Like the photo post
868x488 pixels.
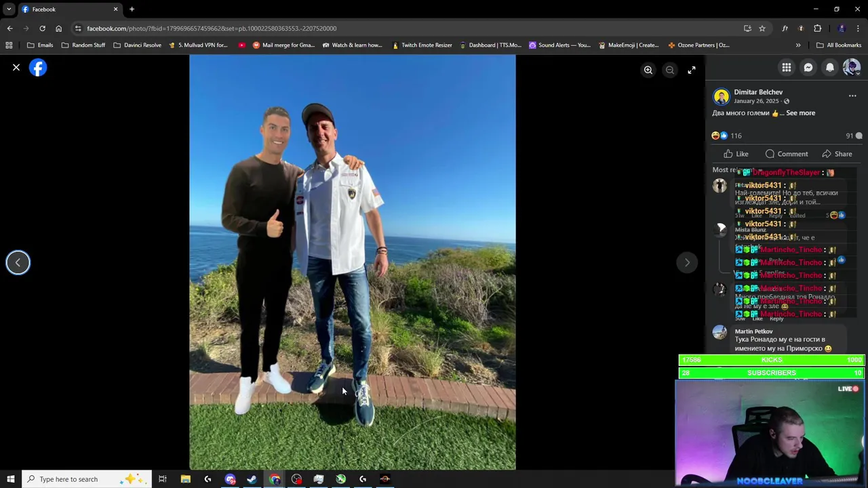click(736, 154)
